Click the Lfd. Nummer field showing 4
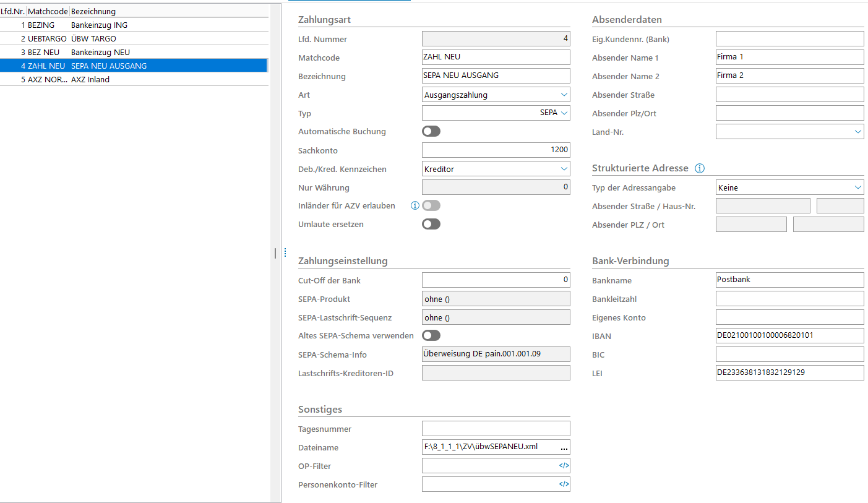868x503 pixels. click(496, 38)
